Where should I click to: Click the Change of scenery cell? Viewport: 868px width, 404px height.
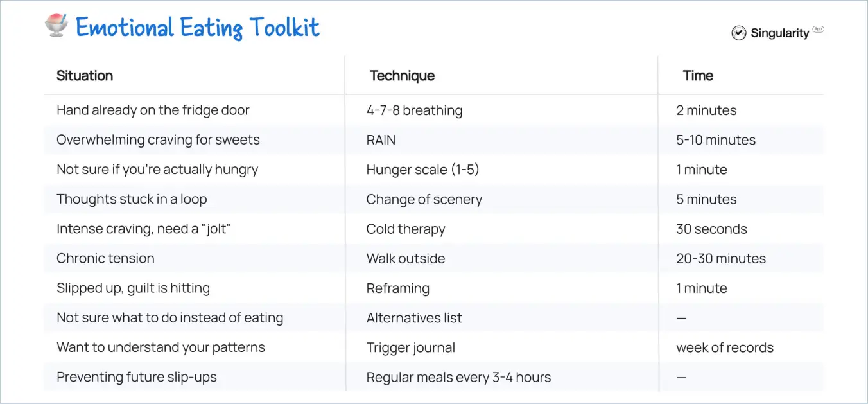pos(424,199)
